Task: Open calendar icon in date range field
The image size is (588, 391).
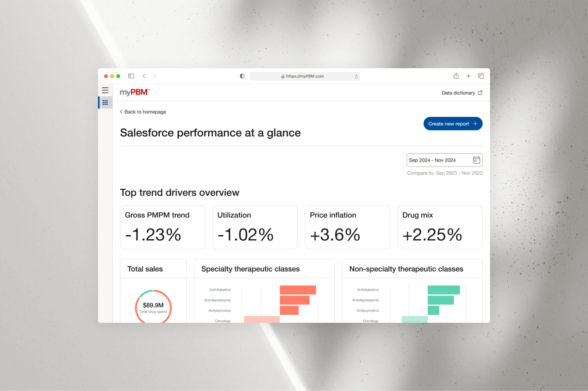Action: tap(476, 160)
